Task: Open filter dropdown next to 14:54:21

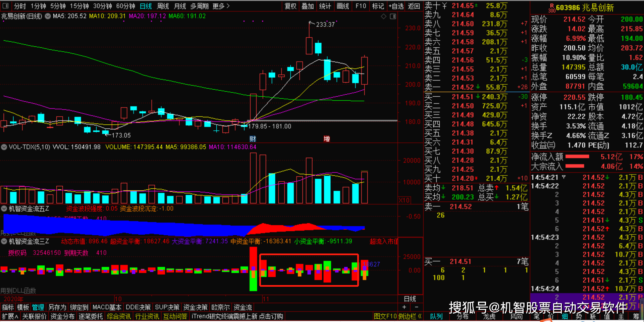Action: [564, 177]
